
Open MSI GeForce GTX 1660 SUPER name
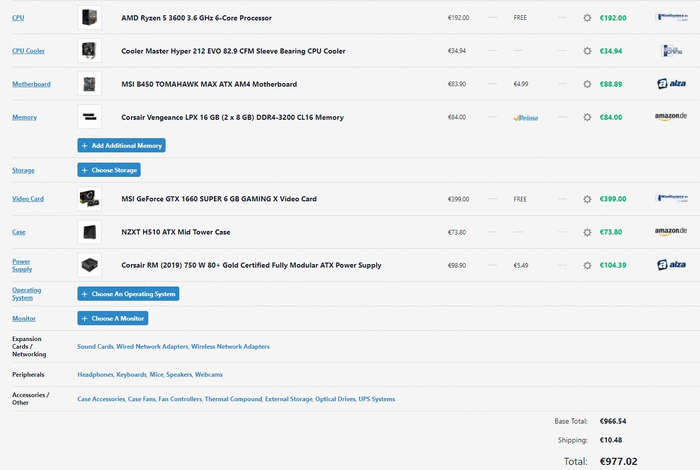click(x=219, y=199)
